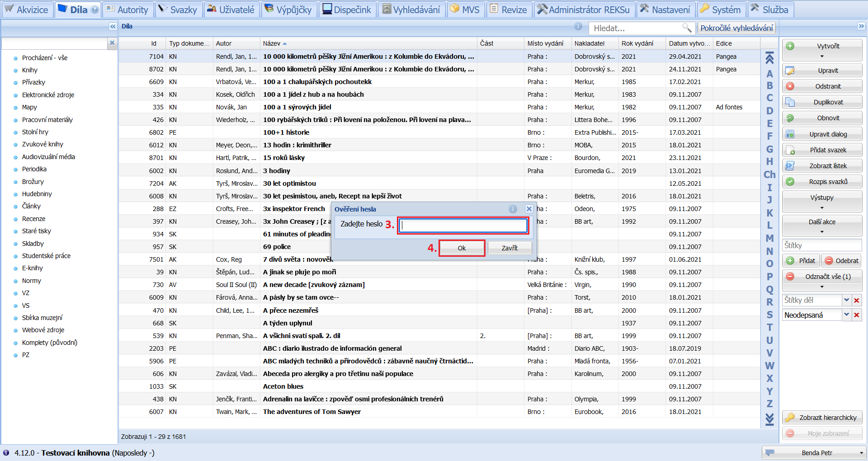Select Elektronické zdroje in the tree
Image resolution: width=868 pixels, height=461 pixels.
point(48,95)
